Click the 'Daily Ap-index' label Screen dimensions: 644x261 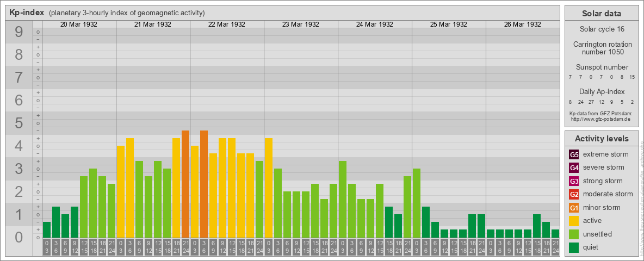pyautogui.click(x=602, y=91)
